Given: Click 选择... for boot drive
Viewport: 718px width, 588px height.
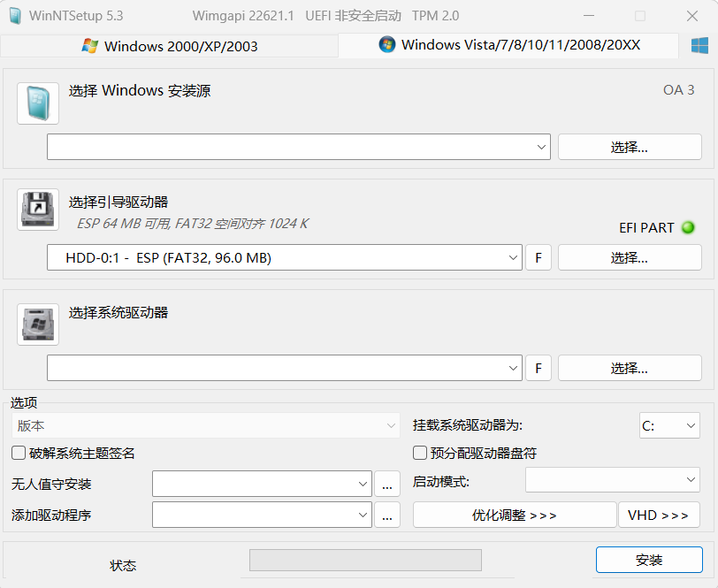Looking at the screenshot, I should (630, 257).
